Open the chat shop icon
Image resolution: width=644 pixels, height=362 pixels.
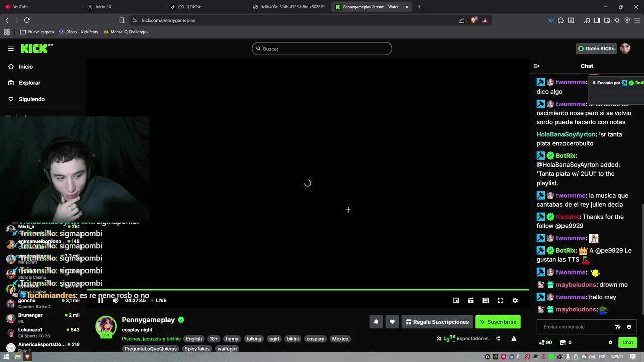click(563, 342)
